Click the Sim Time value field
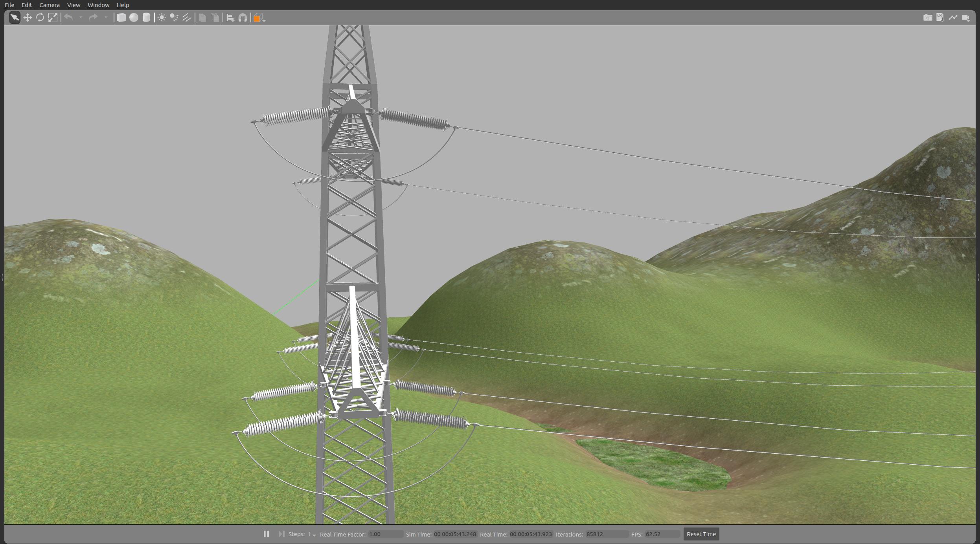The width and height of the screenshot is (980, 544). coord(455,534)
